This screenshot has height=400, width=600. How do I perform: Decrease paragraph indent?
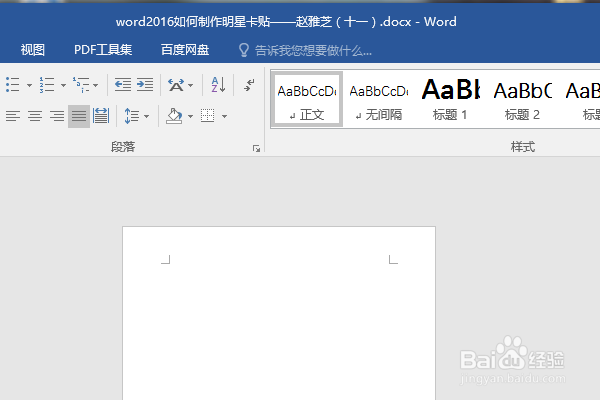point(123,85)
